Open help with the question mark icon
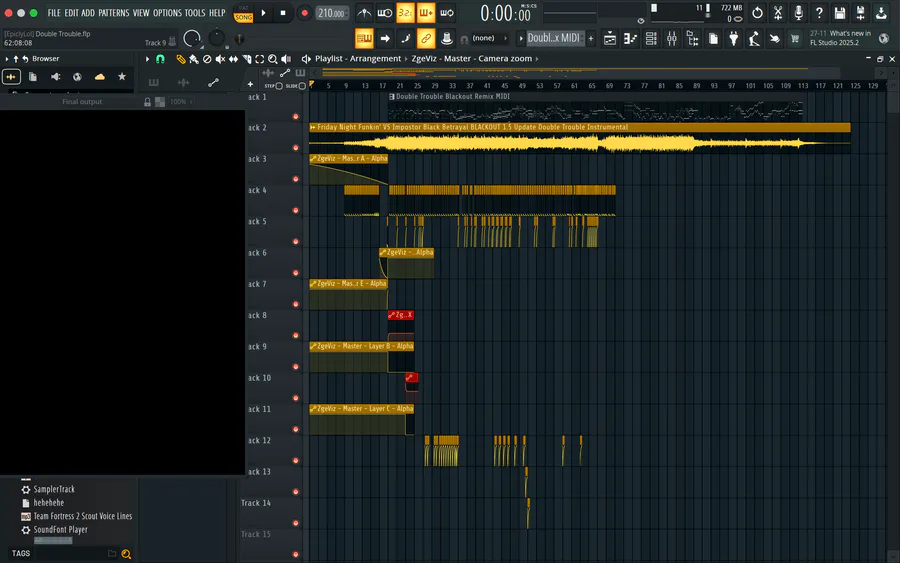Viewport: 900px width, 563px height. coord(819,13)
